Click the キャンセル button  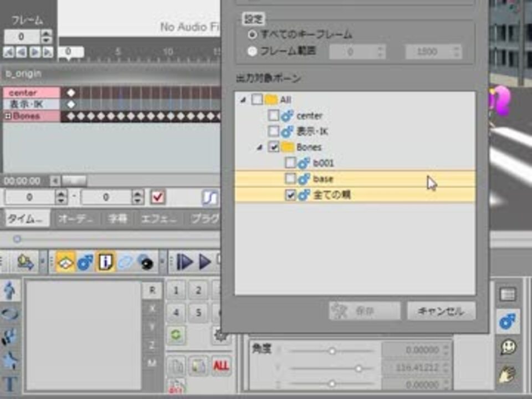click(441, 311)
